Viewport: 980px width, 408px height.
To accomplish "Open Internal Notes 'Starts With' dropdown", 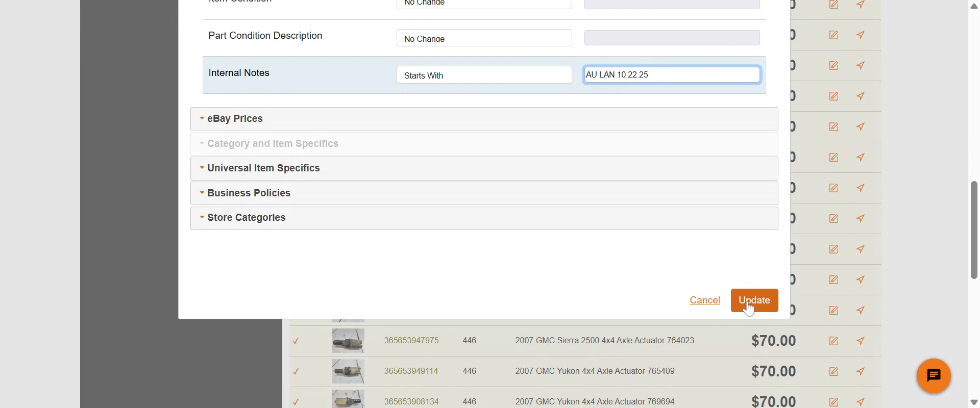I will coord(484,75).
